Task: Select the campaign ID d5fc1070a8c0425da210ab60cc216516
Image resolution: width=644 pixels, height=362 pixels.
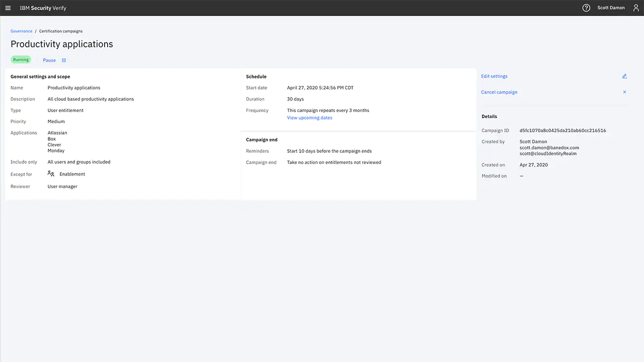Action: tap(562, 131)
